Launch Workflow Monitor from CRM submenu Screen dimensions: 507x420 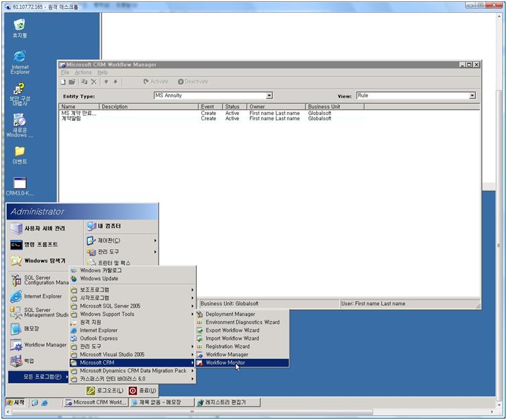pos(242,363)
